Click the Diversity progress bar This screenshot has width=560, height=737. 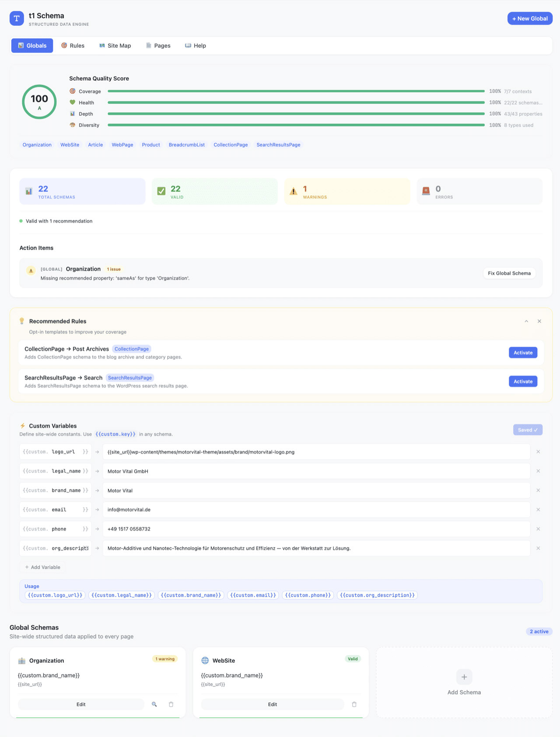296,125
